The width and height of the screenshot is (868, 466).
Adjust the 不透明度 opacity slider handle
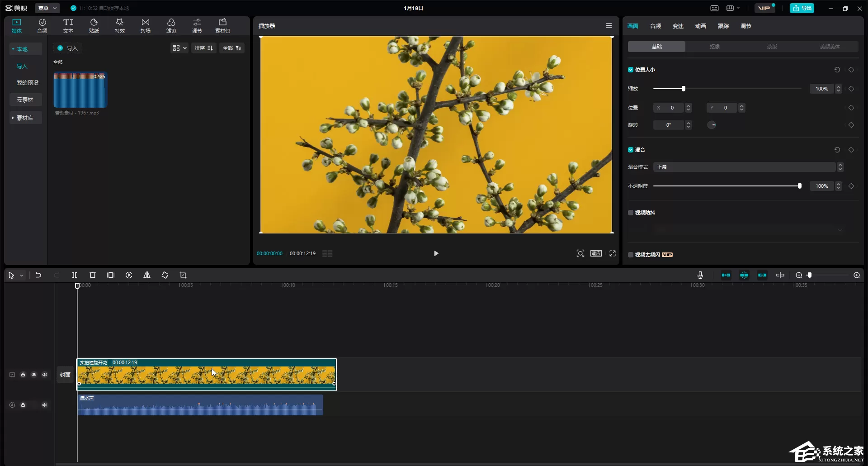point(800,186)
